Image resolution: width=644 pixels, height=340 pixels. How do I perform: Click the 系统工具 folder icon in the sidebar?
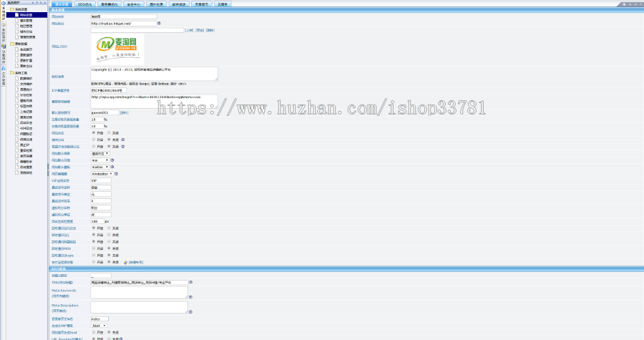point(12,73)
